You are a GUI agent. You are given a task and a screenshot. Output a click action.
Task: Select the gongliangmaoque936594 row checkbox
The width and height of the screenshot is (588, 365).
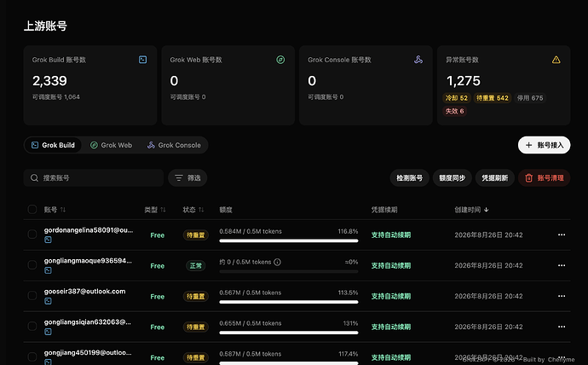point(32,265)
